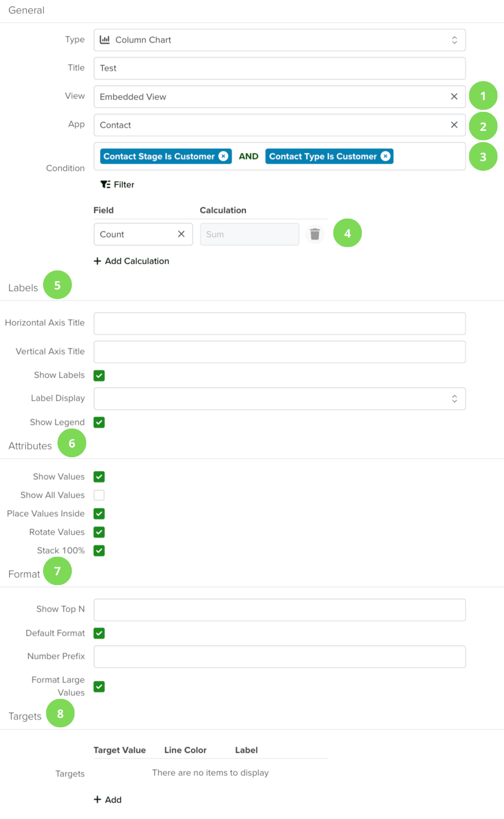
Task: Click the 'There are no items to display' text
Action: click(210, 772)
